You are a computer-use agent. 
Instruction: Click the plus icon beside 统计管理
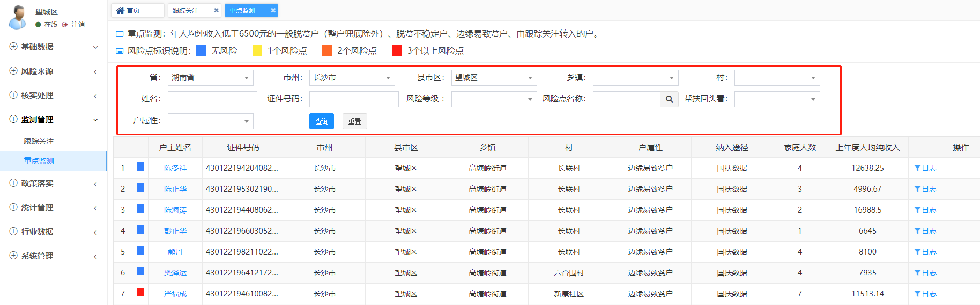click(13, 207)
